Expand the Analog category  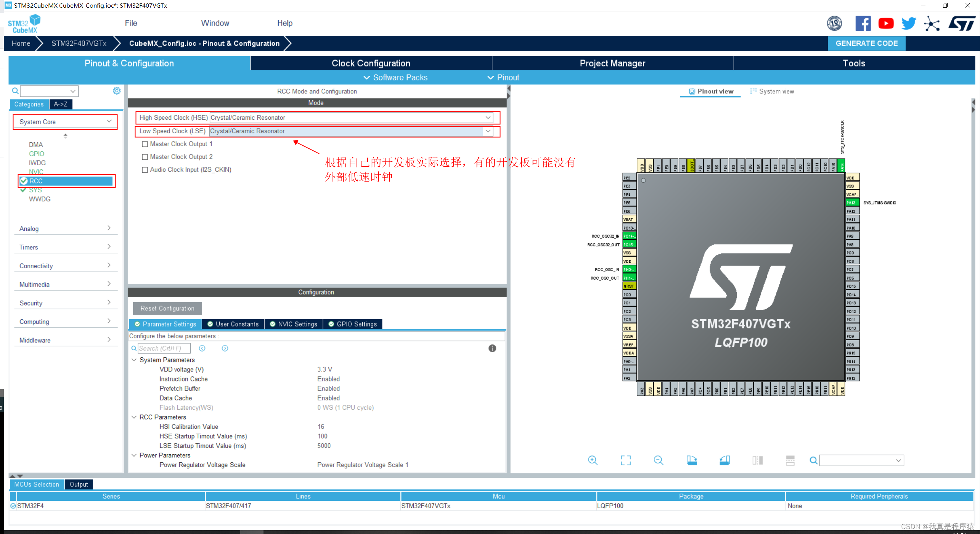[x=65, y=228]
